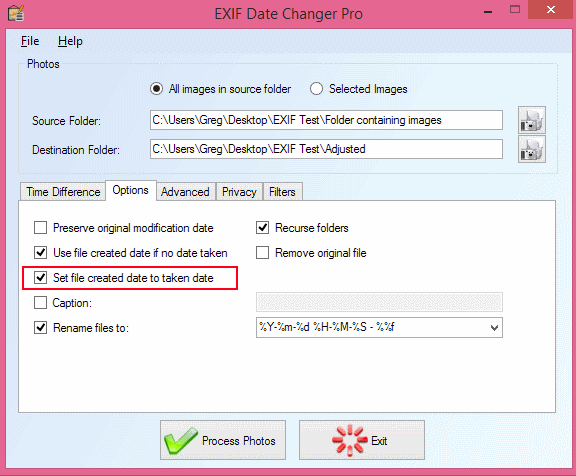Disable Recurse folders checkbox
Screen dimensions: 576x476
262,228
